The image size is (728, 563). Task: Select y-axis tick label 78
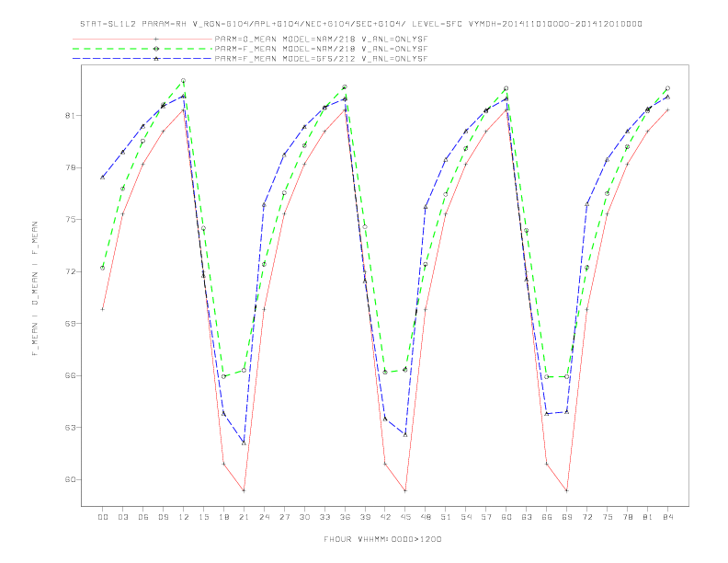pyautogui.click(x=71, y=167)
